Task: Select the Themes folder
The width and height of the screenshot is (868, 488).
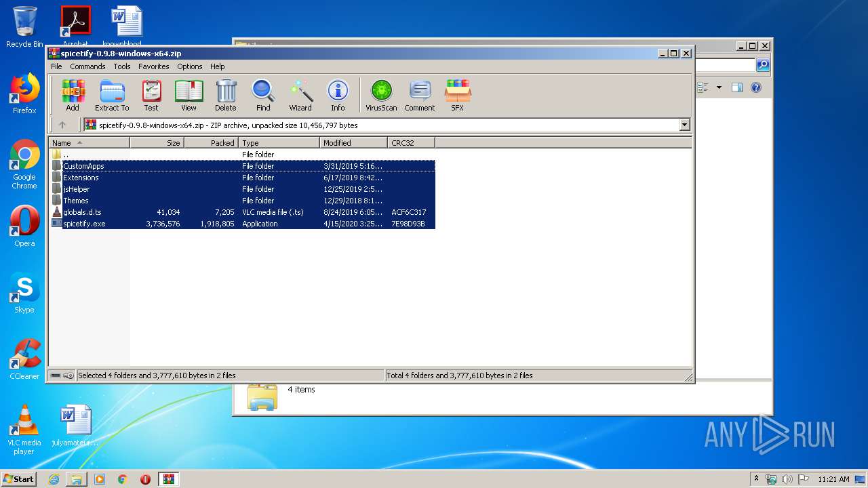Action: point(243,201)
